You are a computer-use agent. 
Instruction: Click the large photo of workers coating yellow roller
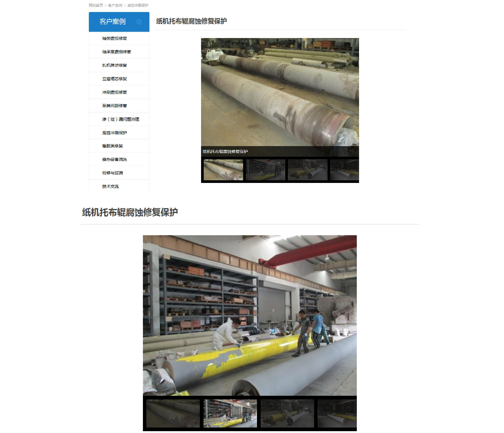[250, 315]
